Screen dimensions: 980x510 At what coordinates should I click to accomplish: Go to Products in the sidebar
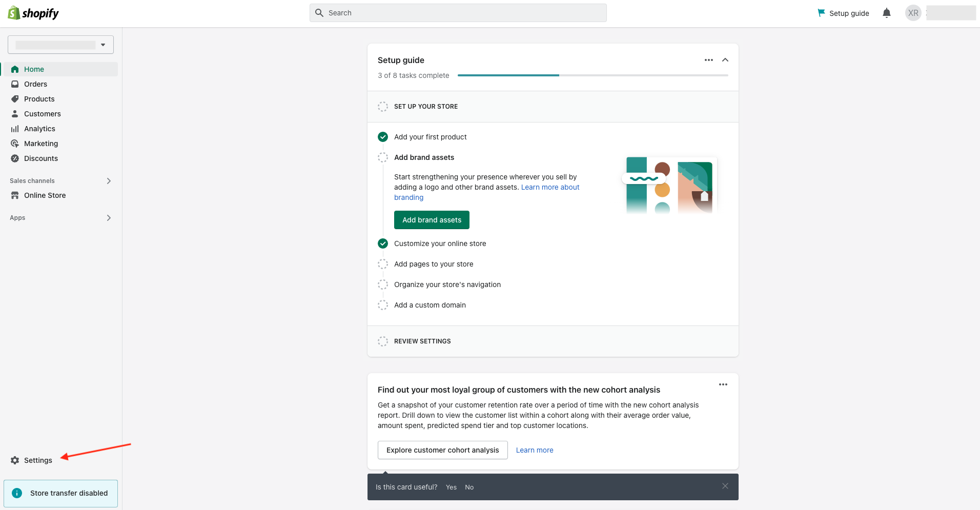click(39, 99)
